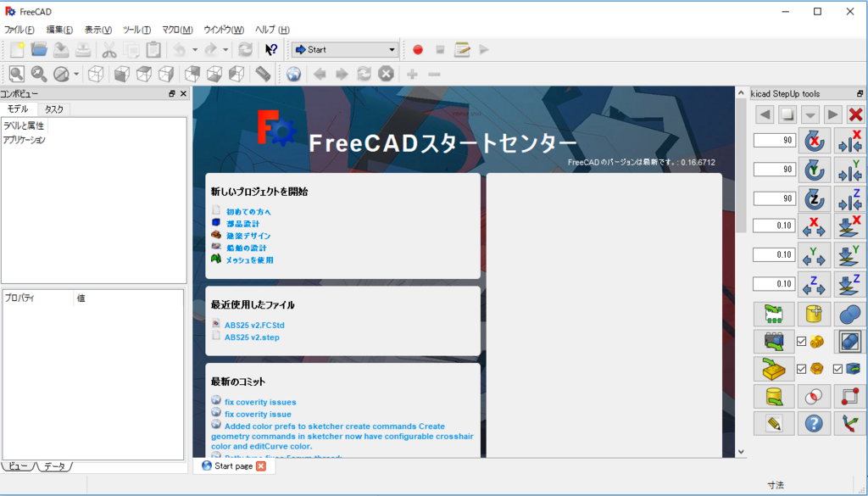Select the yellow cylinder add tool
The image size is (868, 496).
tap(815, 314)
